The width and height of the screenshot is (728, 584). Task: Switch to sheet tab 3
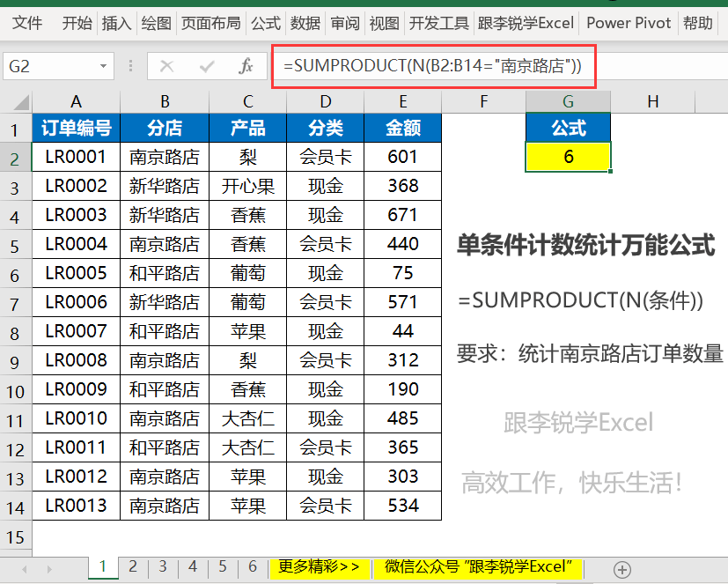pyautogui.click(x=161, y=568)
